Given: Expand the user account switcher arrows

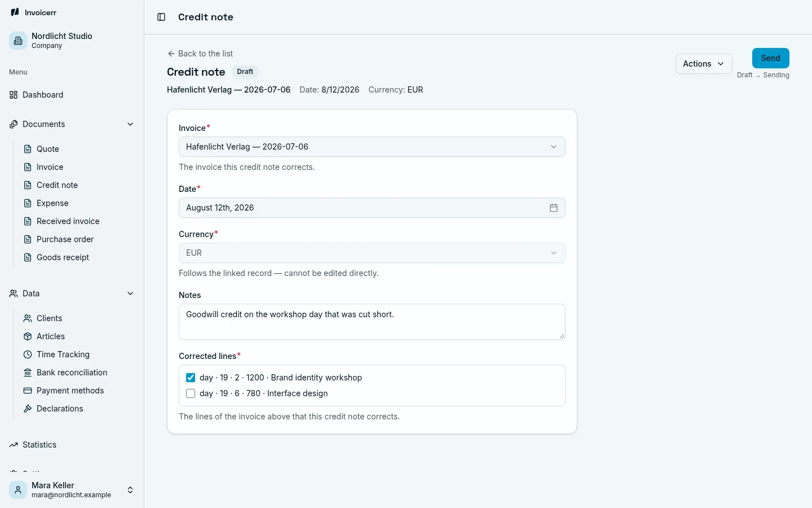Looking at the screenshot, I should tap(130, 490).
